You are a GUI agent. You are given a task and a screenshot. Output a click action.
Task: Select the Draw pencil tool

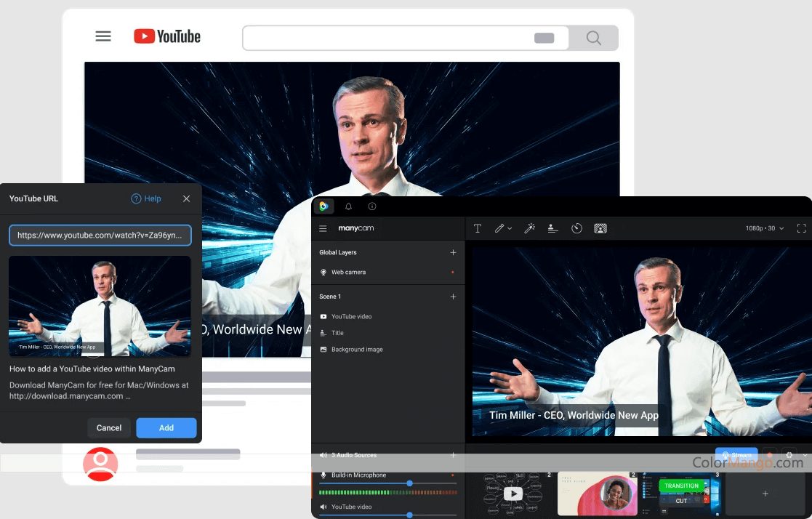[499, 228]
